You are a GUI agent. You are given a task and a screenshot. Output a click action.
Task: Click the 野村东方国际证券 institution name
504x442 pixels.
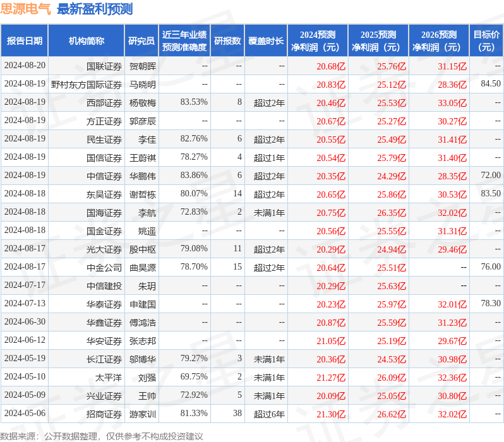click(87, 84)
